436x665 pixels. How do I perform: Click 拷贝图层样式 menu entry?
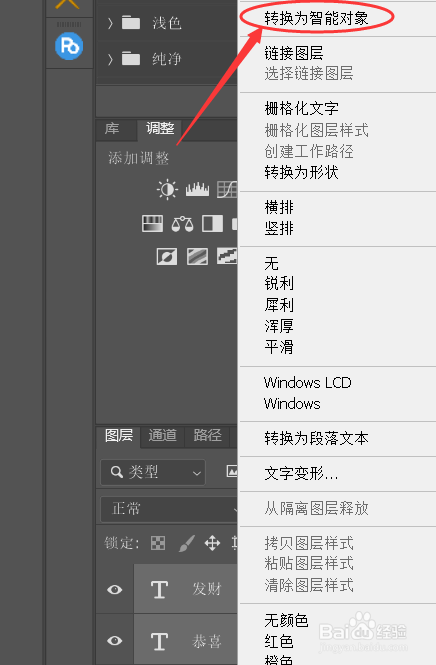[309, 543]
